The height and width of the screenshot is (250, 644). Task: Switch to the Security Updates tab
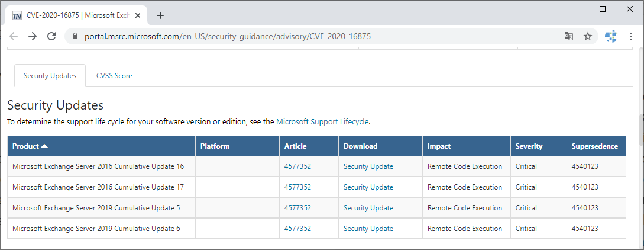click(50, 76)
